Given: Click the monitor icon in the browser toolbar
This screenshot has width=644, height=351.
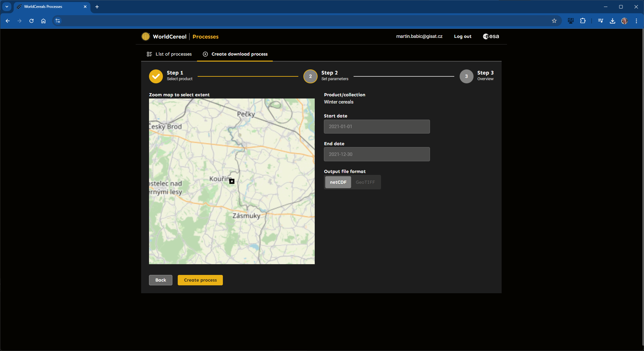Looking at the screenshot, I should 571,21.
